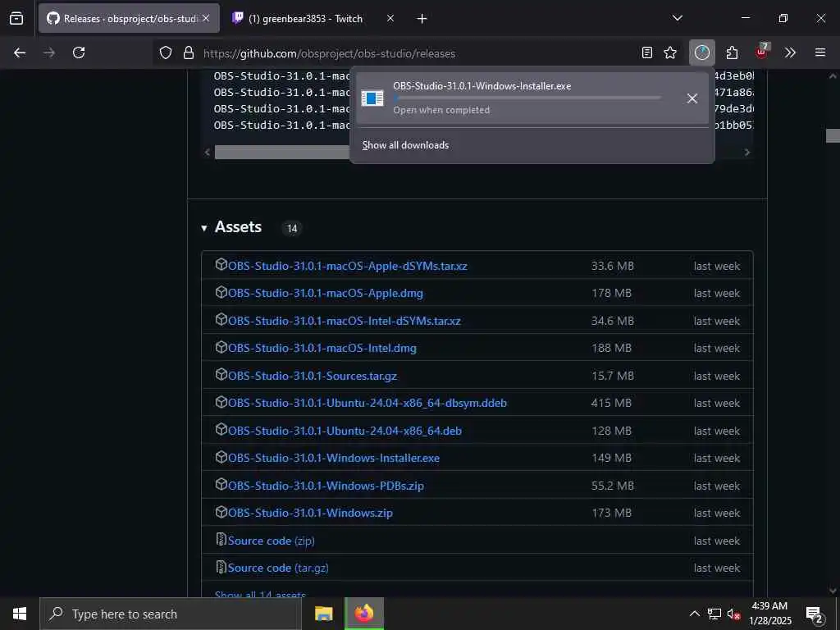Viewport: 840px width, 630px height.
Task: Collapse the Assets section triangle
Action: coord(204,228)
